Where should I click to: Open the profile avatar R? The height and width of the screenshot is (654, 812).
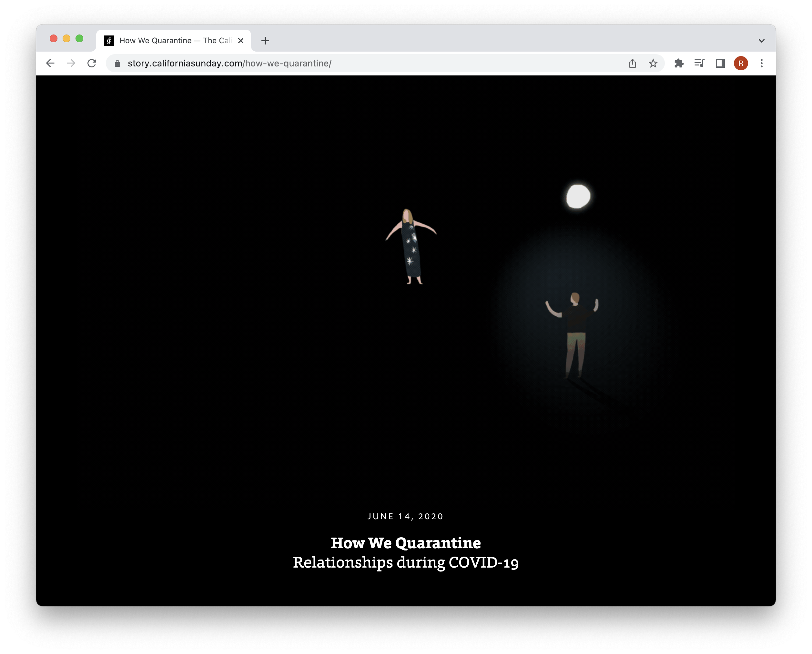point(740,63)
